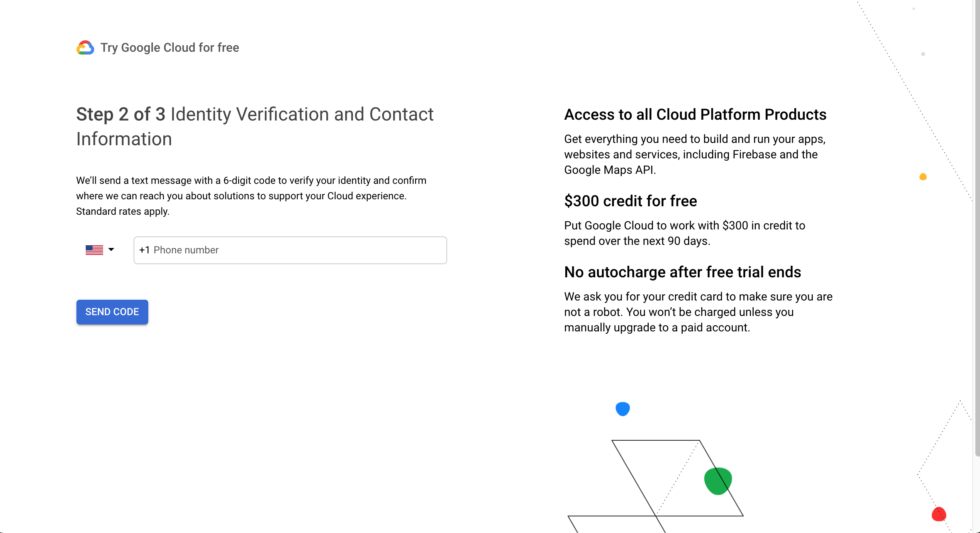Click the paragraph mentioning Google Maps API
The width and height of the screenshot is (980, 533).
[x=695, y=154]
